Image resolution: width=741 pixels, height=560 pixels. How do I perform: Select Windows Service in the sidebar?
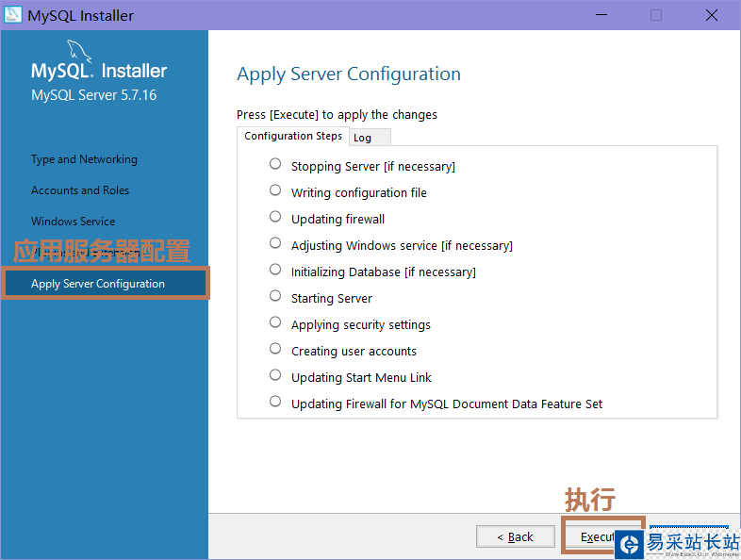(x=73, y=222)
